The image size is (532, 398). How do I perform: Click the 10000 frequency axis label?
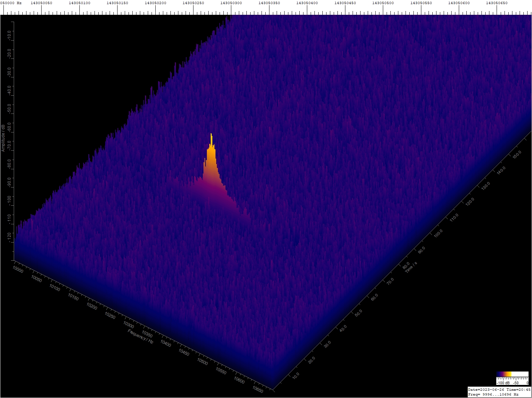(x=18, y=269)
